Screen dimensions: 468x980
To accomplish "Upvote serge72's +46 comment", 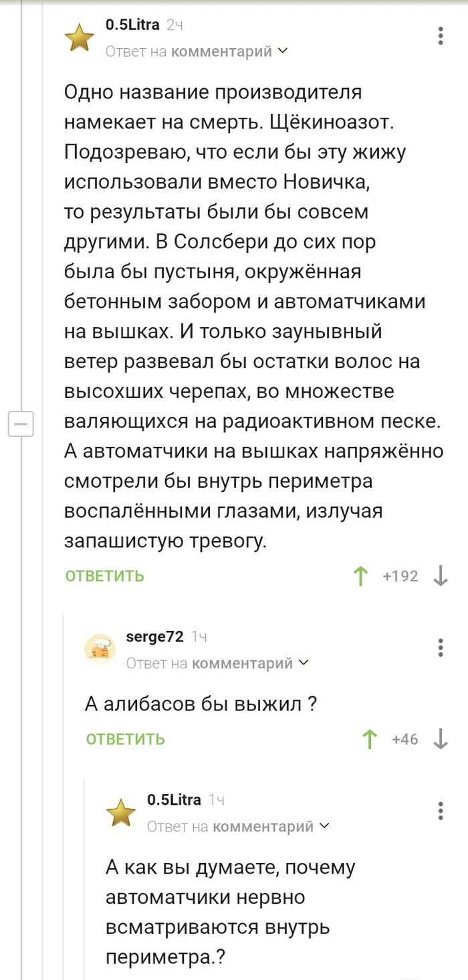I will point(369,739).
